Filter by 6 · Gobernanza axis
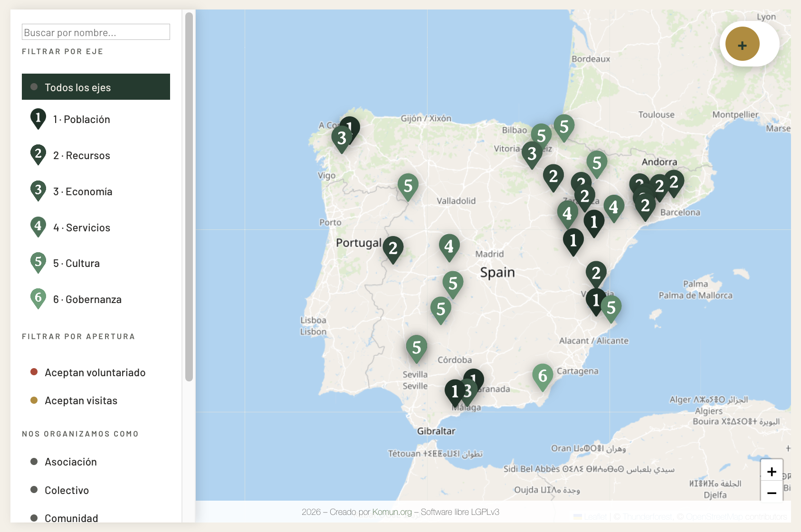Screen dimensions: 801x532 (96, 299)
